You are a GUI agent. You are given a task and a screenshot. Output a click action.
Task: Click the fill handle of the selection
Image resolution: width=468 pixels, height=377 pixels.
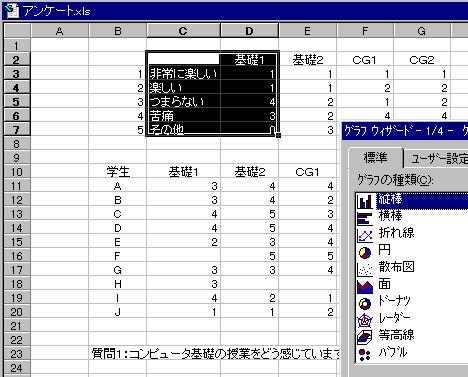pos(278,135)
